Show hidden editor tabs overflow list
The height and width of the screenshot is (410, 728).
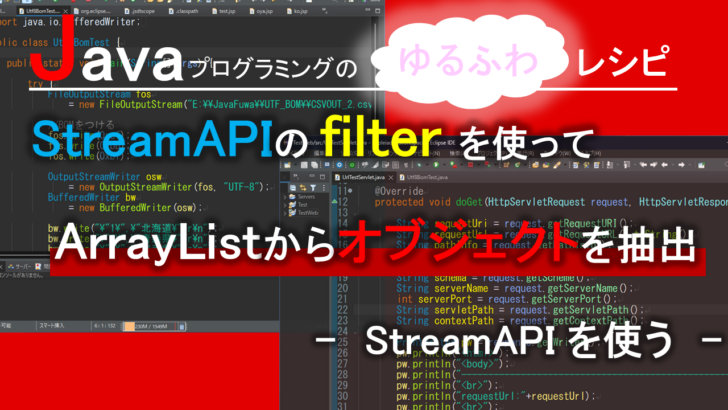pos(325,11)
